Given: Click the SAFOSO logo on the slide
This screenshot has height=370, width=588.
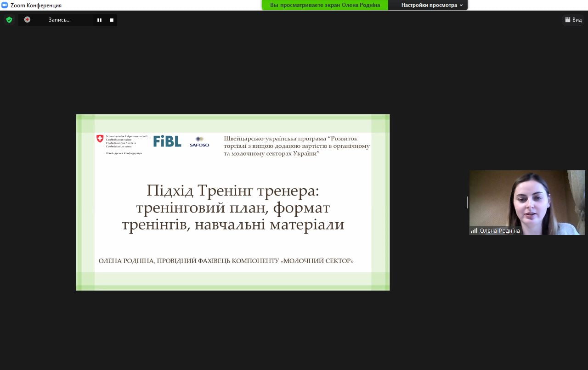Looking at the screenshot, I should tap(199, 141).
